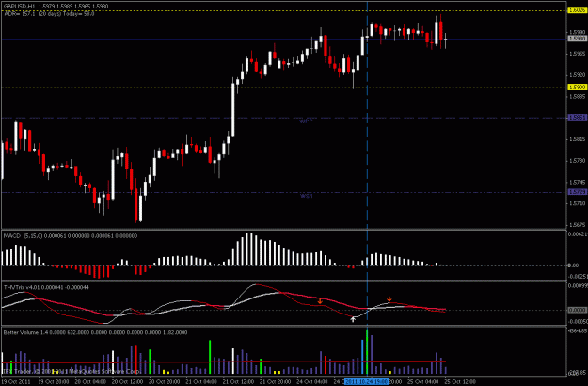
Task: Click the 25 Oct 04:00 time axis label
Action: [x=423, y=382]
